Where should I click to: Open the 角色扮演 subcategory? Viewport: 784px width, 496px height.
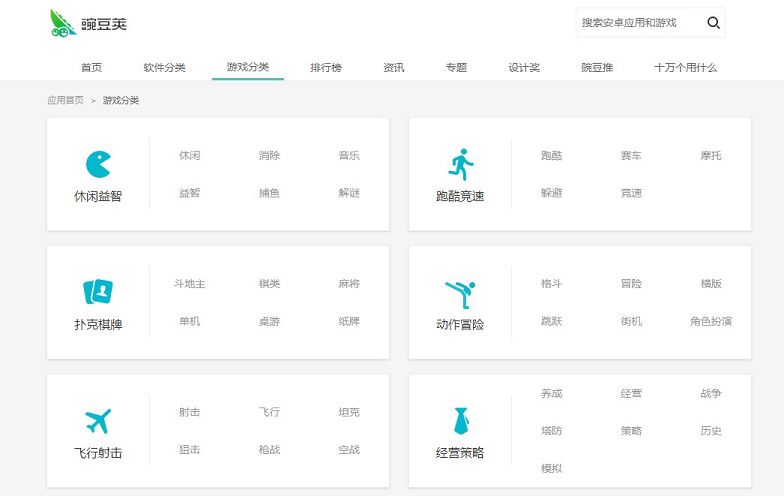click(x=710, y=321)
